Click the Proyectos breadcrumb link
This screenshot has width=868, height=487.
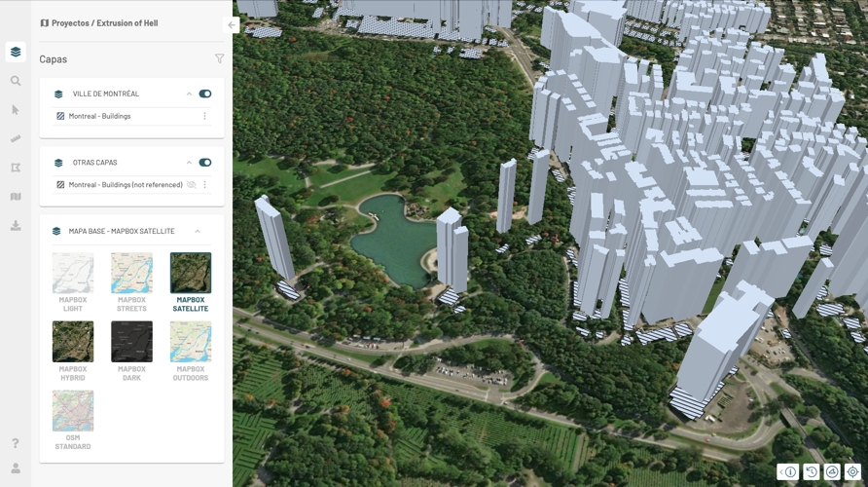[x=70, y=23]
